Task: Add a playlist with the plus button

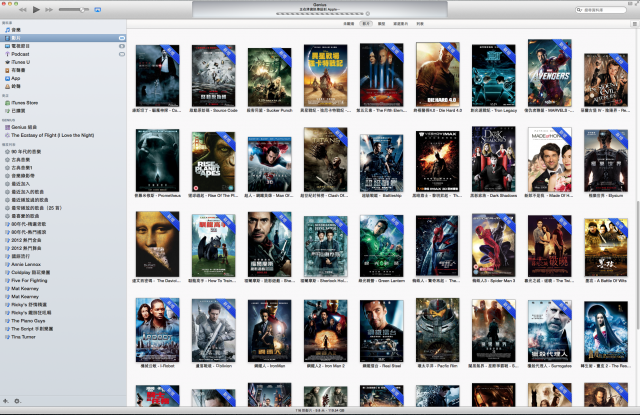Action: (x=6, y=401)
